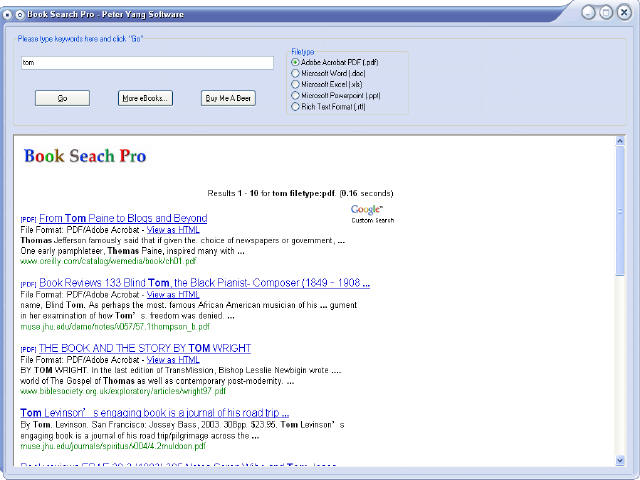This screenshot has width=640, height=480.
Task: Open From Tom Paine to Blogs and Beyond
Action: tap(123, 218)
